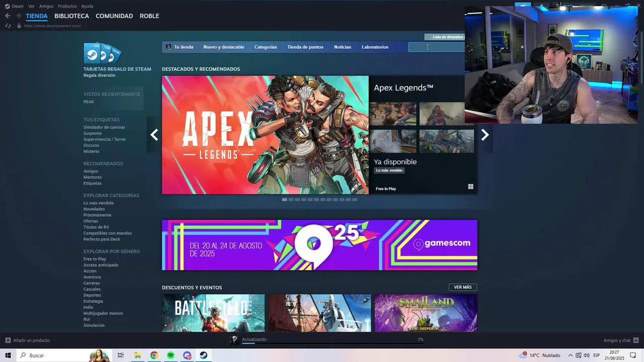The image size is (644, 362).
Task: Open the Productos menu
Action: (67, 6)
